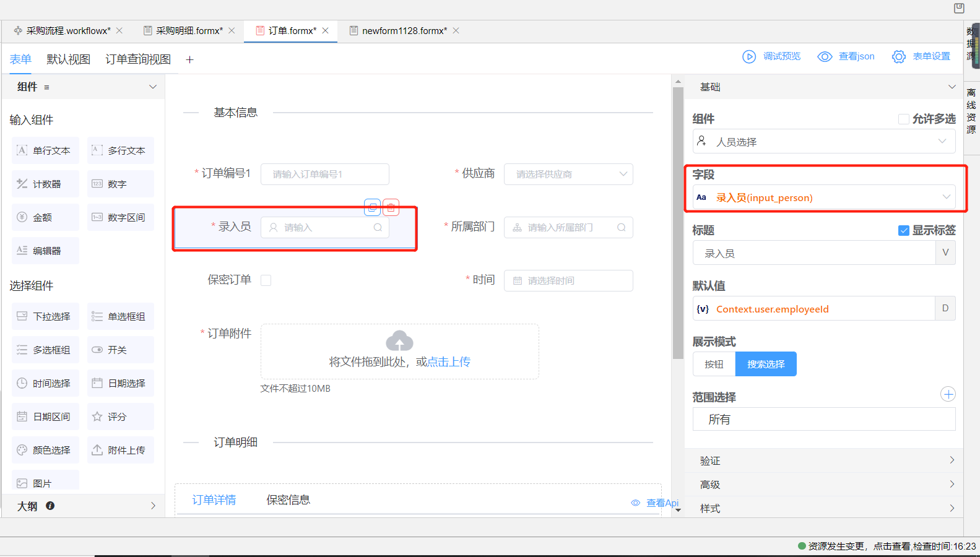Image resolution: width=980 pixels, height=557 pixels.
Task: Click the red delete icon above 录入员 field
Action: coord(391,208)
